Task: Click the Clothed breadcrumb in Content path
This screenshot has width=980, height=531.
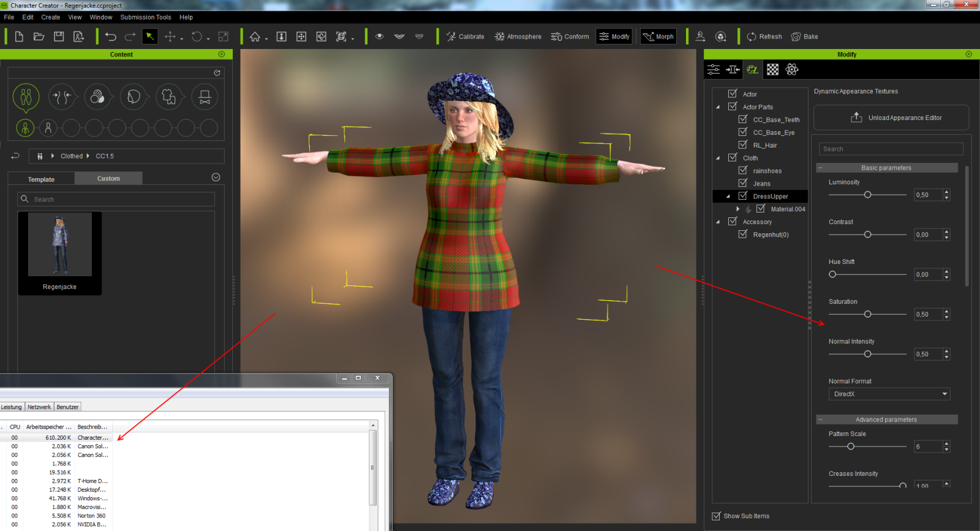Action: (x=72, y=156)
